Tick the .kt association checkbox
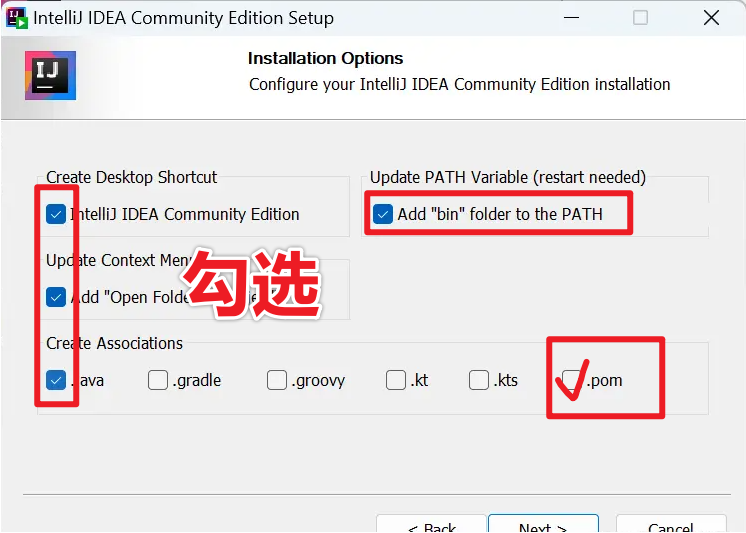 [396, 380]
